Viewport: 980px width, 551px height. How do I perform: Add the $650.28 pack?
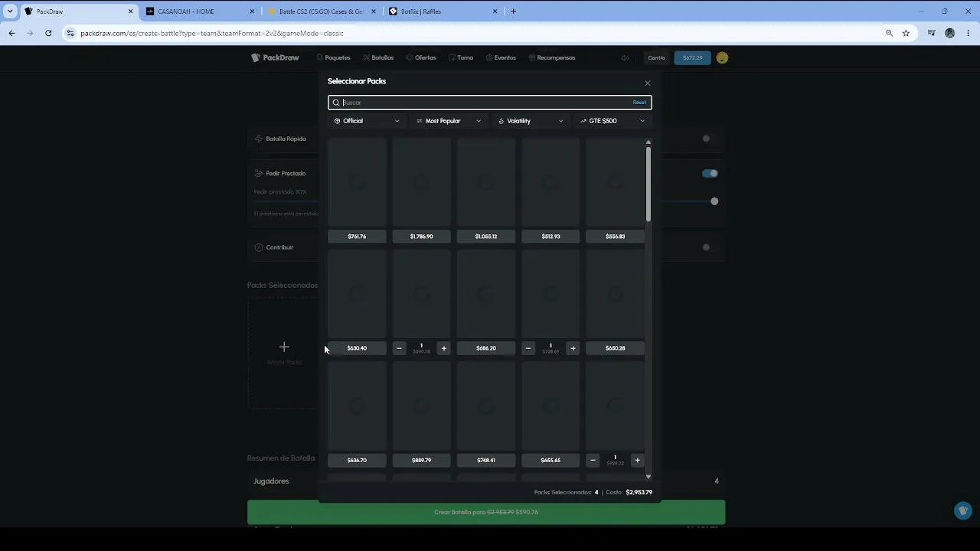pos(615,348)
